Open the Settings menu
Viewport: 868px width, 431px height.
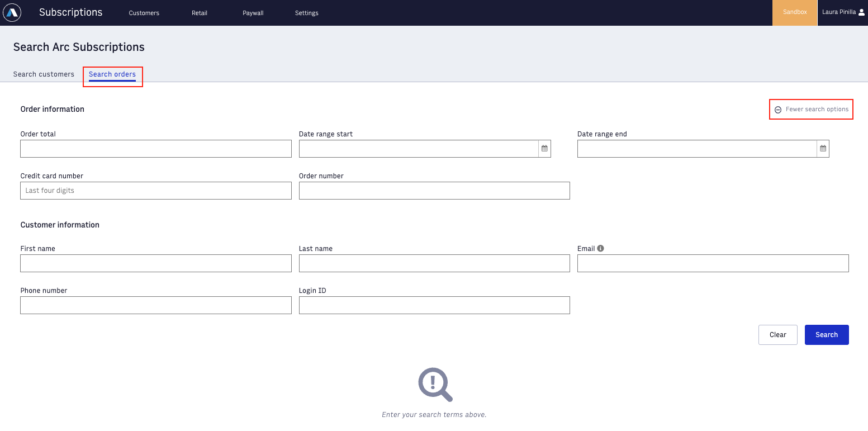click(x=306, y=13)
